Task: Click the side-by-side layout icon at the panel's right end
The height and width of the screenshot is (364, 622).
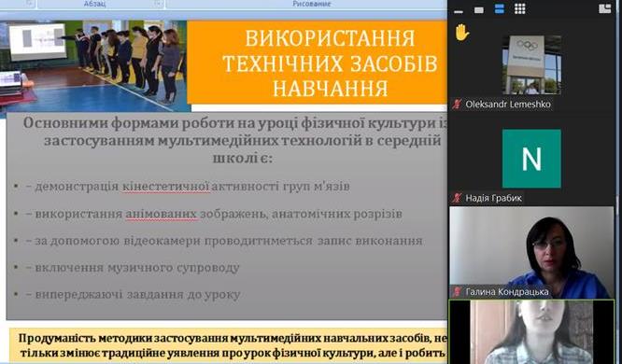Action: (x=604, y=8)
